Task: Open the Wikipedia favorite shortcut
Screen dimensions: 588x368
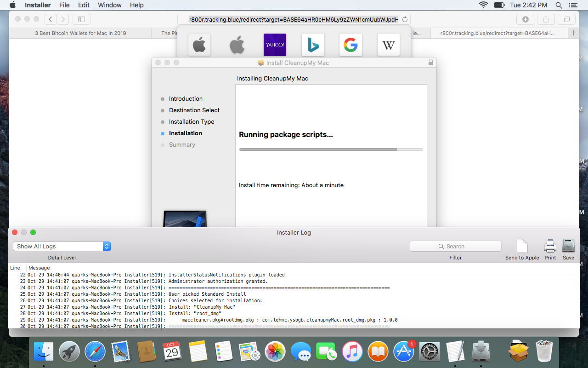Action: (x=388, y=45)
